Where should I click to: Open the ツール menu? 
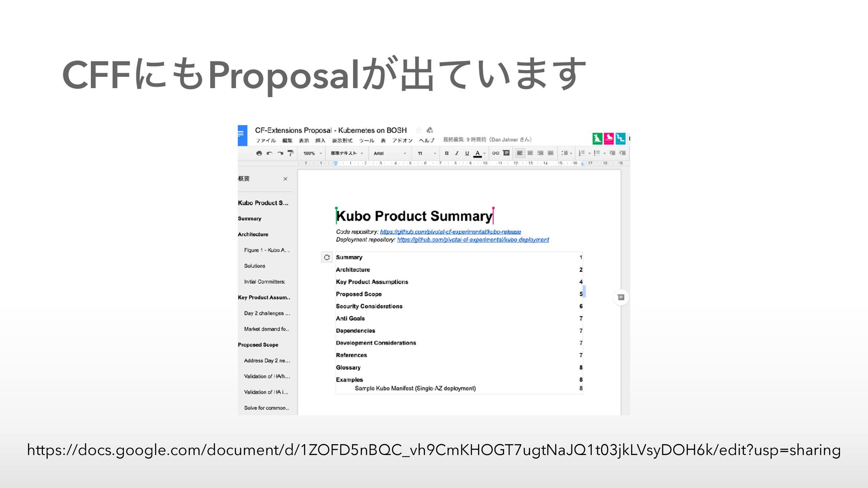367,141
